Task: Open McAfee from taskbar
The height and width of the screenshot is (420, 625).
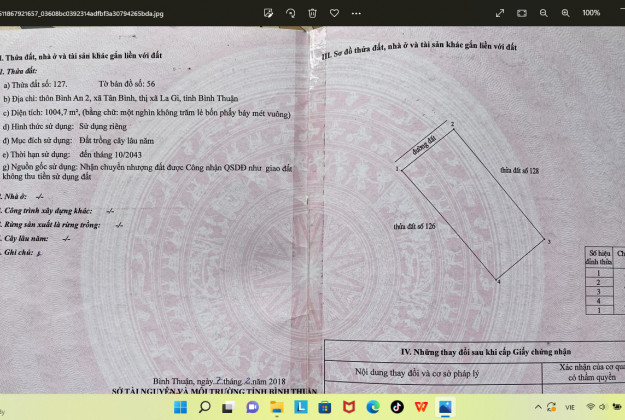Action: (x=349, y=407)
